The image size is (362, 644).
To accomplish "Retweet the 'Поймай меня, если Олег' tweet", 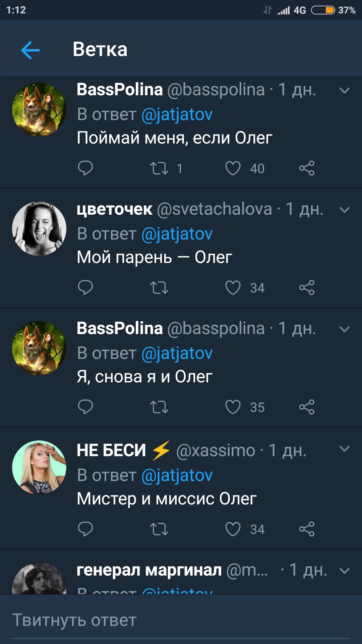I will pos(159,168).
